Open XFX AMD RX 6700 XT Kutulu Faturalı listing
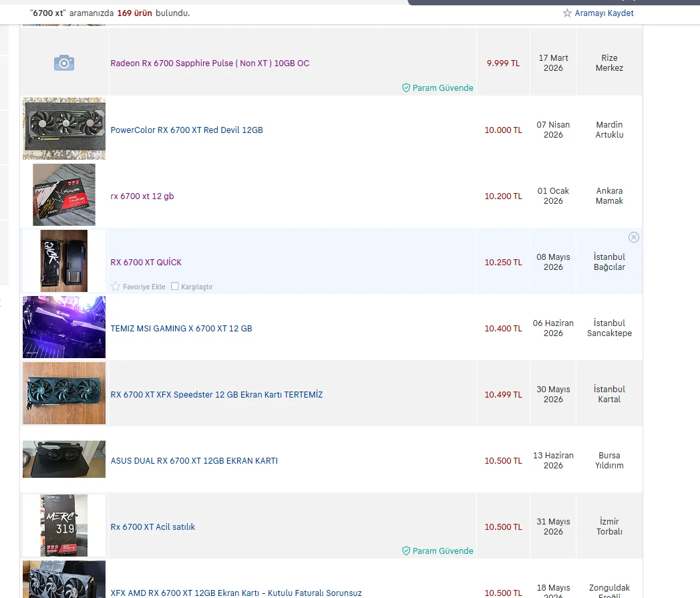This screenshot has width=700, height=598. [x=236, y=593]
